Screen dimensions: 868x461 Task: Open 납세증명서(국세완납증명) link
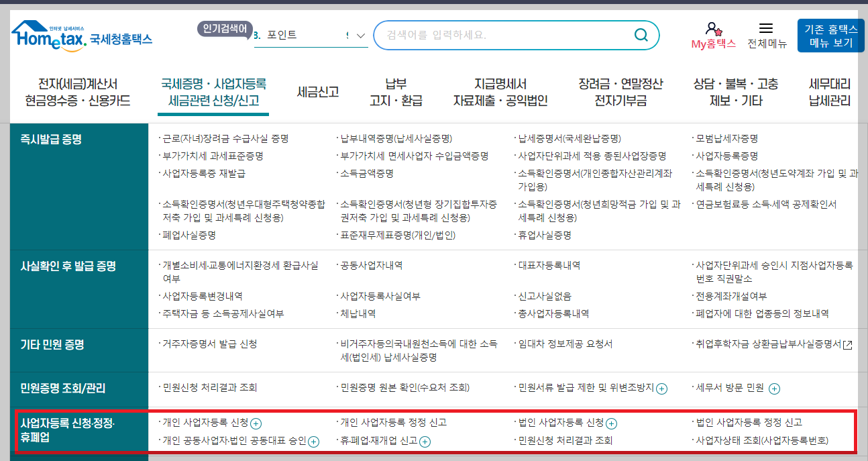pyautogui.click(x=569, y=139)
